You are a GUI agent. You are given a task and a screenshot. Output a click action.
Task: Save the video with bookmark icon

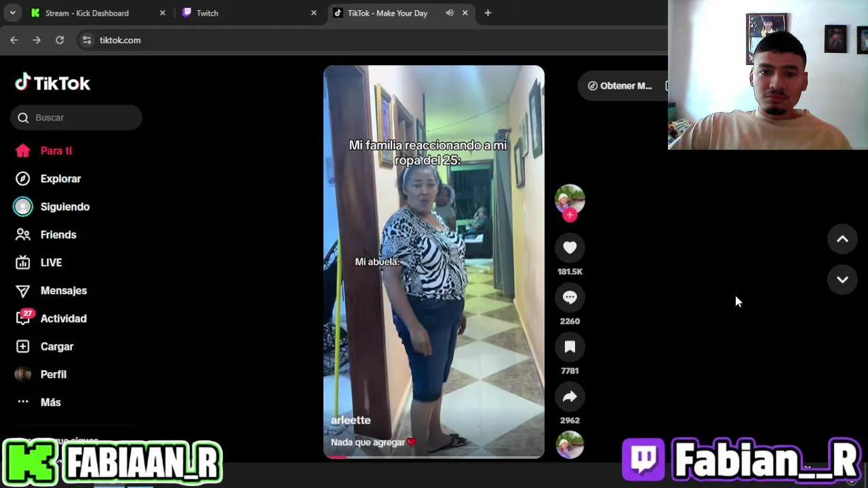pyautogui.click(x=570, y=347)
